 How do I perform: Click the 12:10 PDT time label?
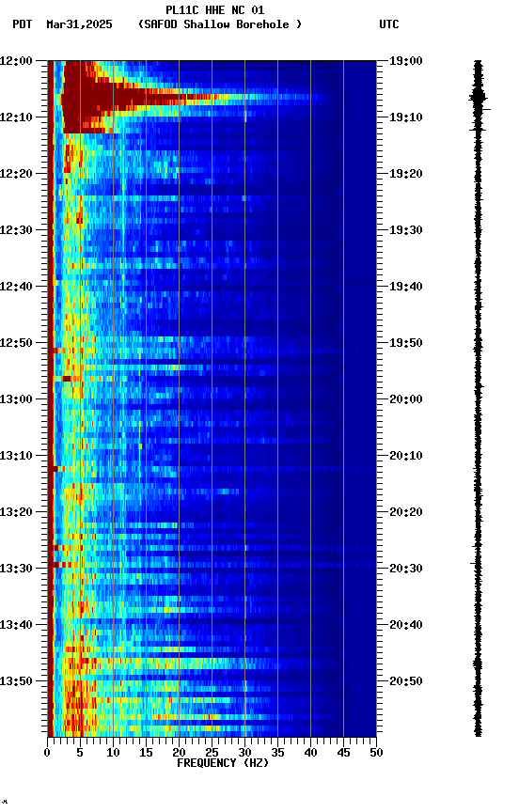tap(16, 117)
